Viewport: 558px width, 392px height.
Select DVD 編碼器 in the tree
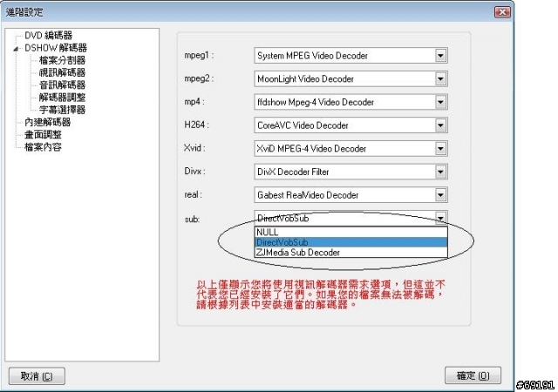(49, 36)
